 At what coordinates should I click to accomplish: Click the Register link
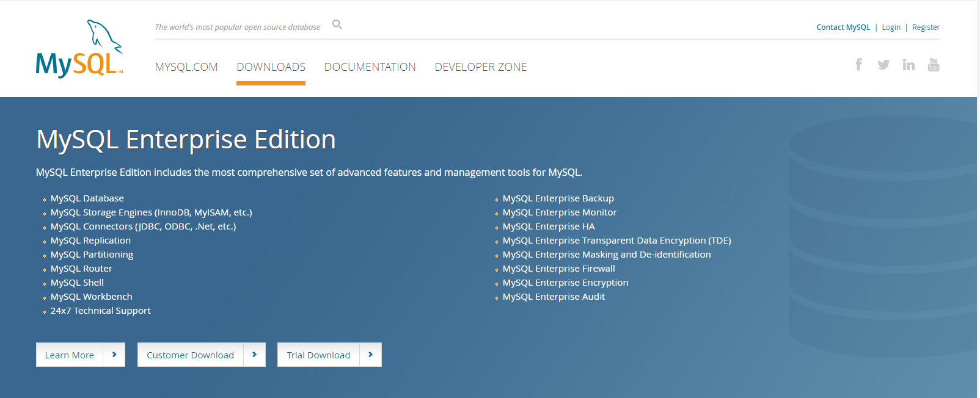pyautogui.click(x=926, y=27)
